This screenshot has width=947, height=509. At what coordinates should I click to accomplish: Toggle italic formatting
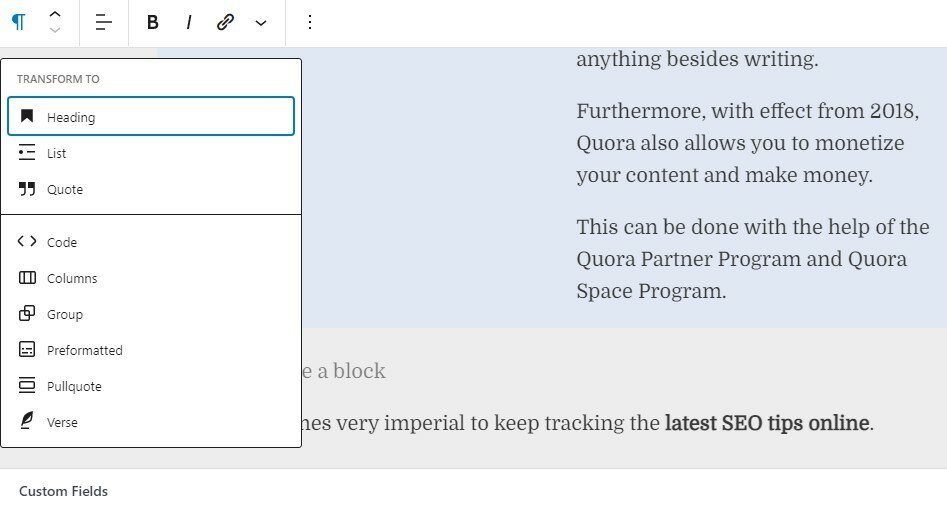[x=189, y=22]
